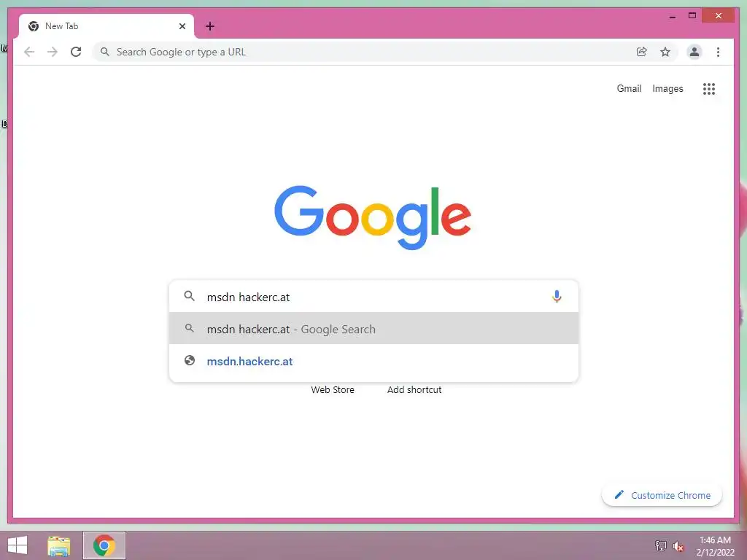Click the magnifier icon in the Google search box

click(189, 296)
